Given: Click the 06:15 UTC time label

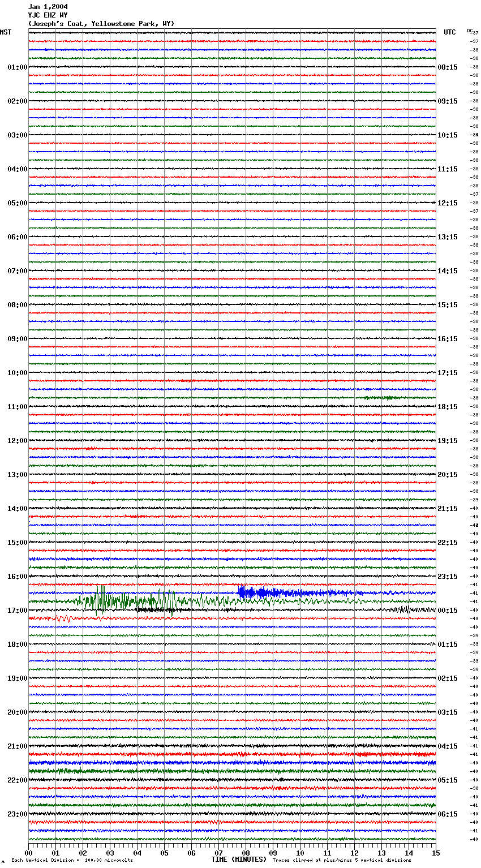Looking at the screenshot, I should [448, 814].
